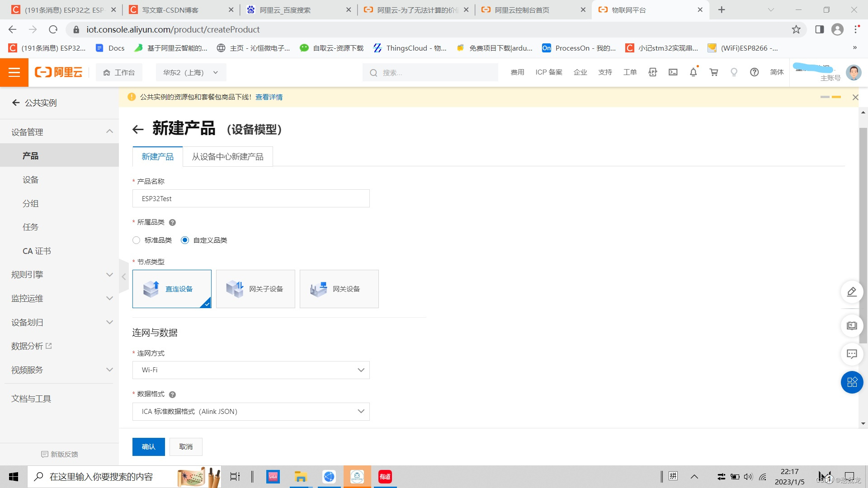This screenshot has height=488, width=868.
Task: Open the documentation book icon on right edge
Action: [x=852, y=325]
